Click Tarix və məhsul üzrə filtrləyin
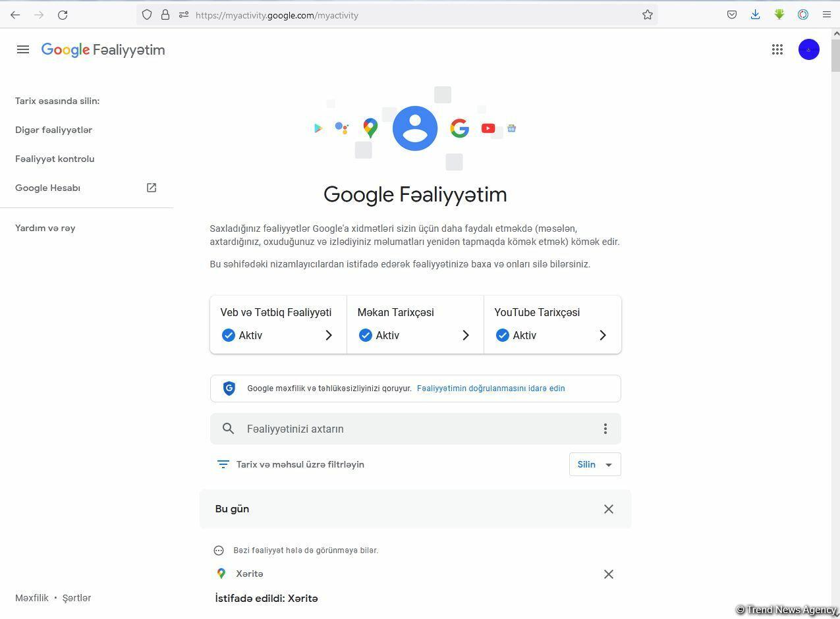 point(300,464)
